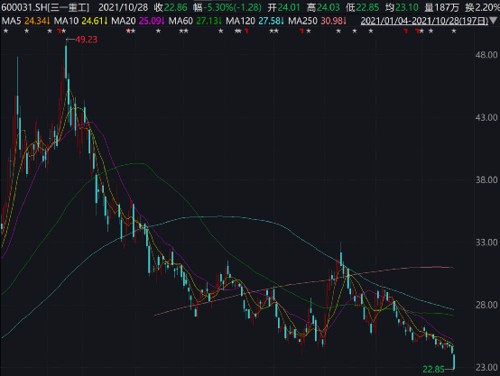The height and width of the screenshot is (376, 500).
Task: Click the first star event marker at far left
Action: tap(5, 31)
